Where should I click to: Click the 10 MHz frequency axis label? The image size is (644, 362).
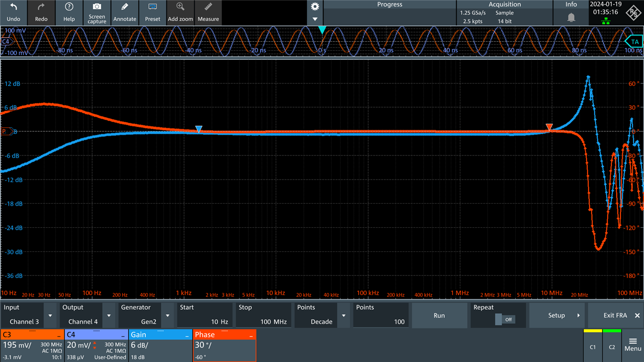551,293
